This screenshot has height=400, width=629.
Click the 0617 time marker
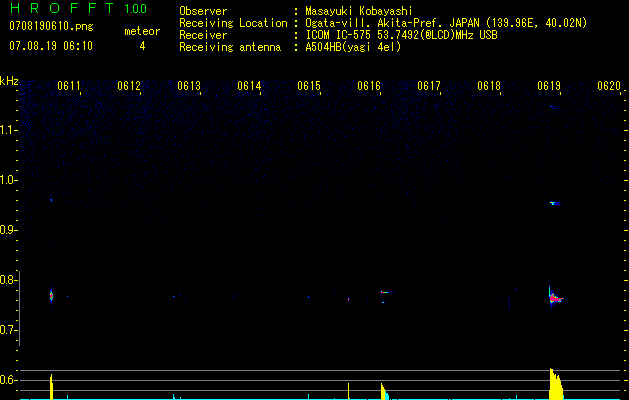(x=429, y=86)
